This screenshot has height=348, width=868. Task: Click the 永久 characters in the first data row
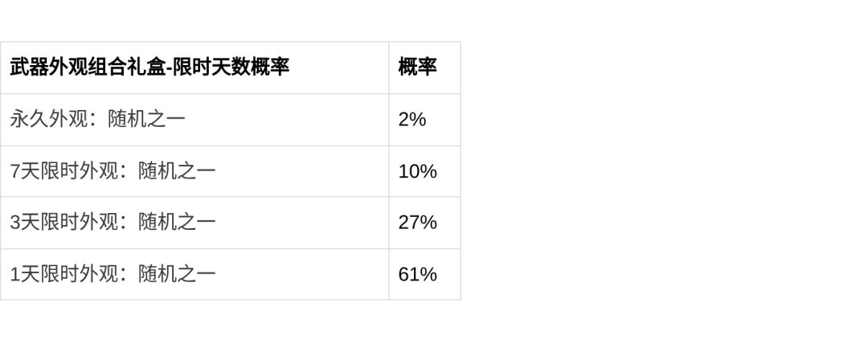click(29, 120)
